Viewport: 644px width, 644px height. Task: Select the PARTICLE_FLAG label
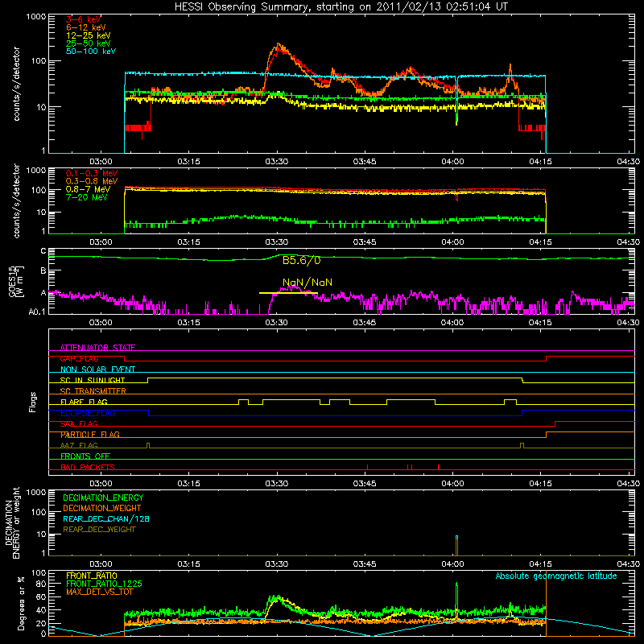[90, 434]
